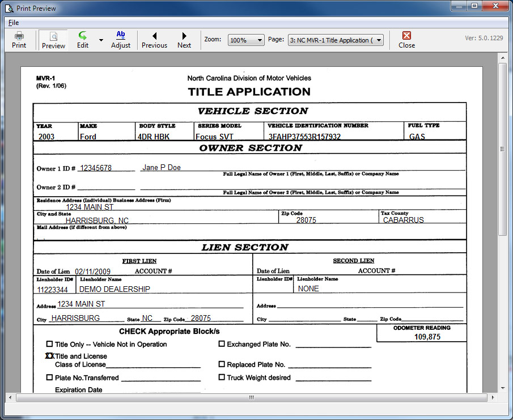Click the TITLE APPLICATION heading
This screenshot has width=513, height=420.
click(249, 92)
